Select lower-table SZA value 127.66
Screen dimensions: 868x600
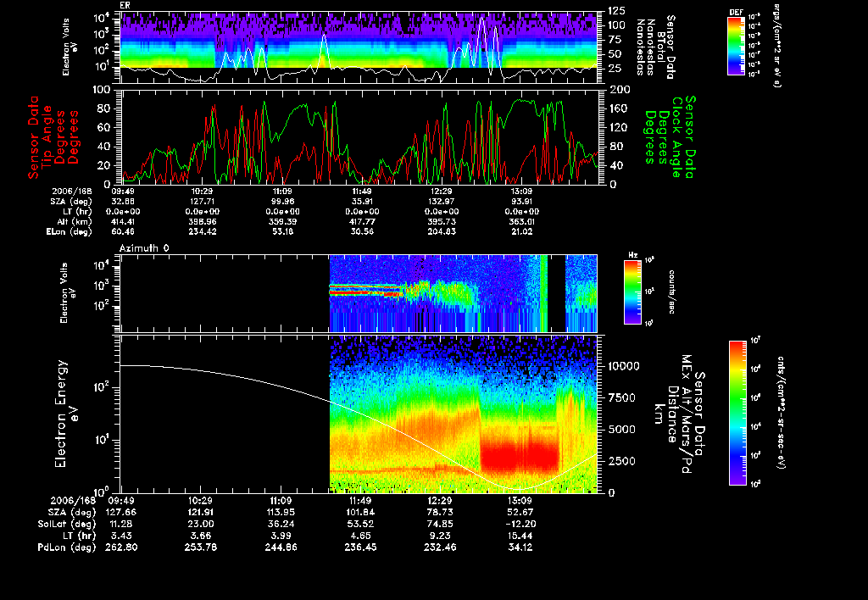click(121, 512)
